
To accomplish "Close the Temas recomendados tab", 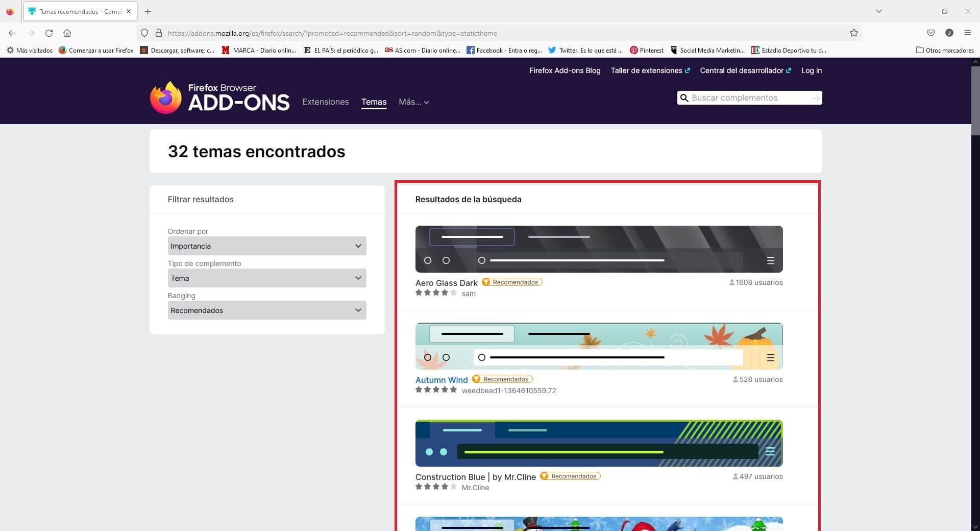I will (129, 11).
